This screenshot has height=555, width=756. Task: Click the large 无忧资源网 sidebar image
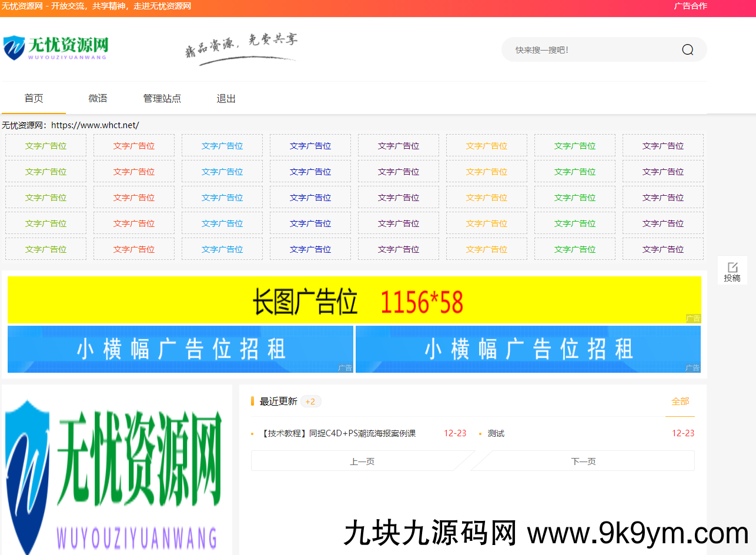tap(116, 470)
